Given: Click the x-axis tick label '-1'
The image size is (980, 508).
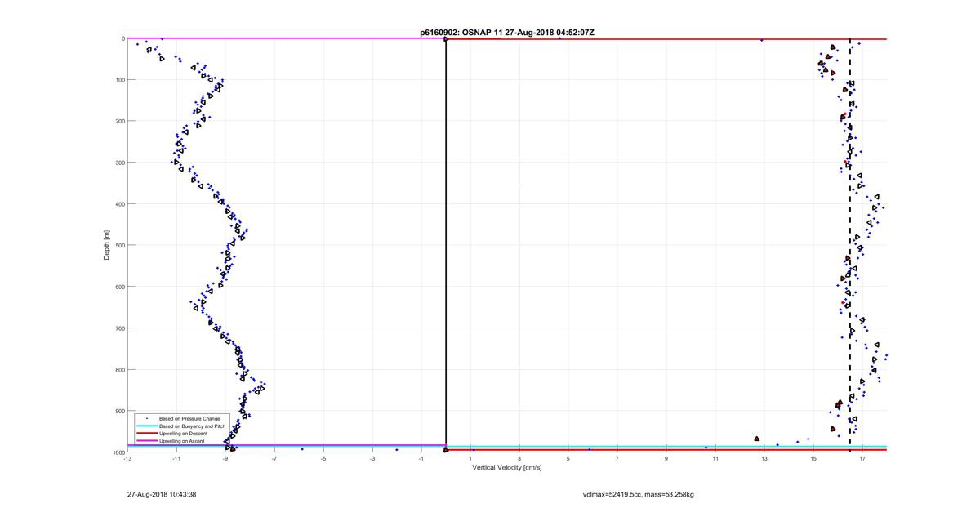Looking at the screenshot, I should coord(421,459).
